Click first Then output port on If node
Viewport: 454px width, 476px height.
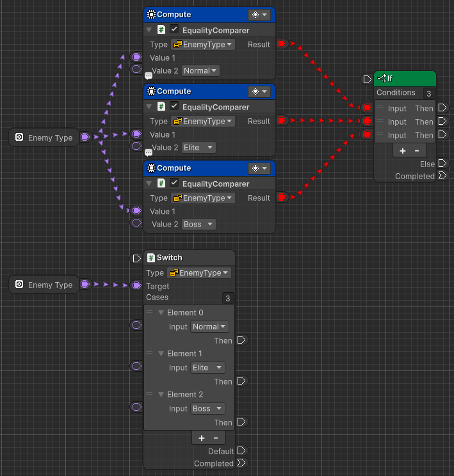[x=442, y=107]
